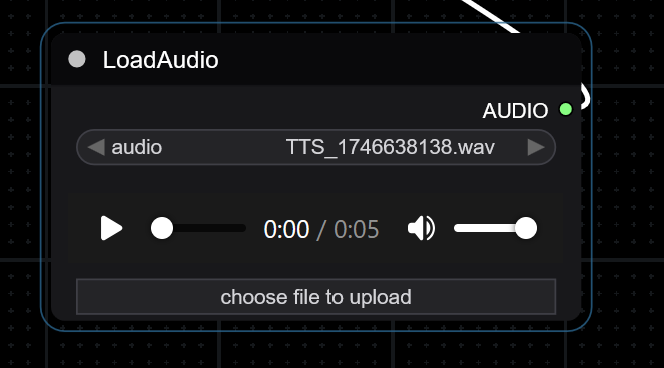Click the audio widget label
This screenshot has width=664, height=368.
coord(136,148)
